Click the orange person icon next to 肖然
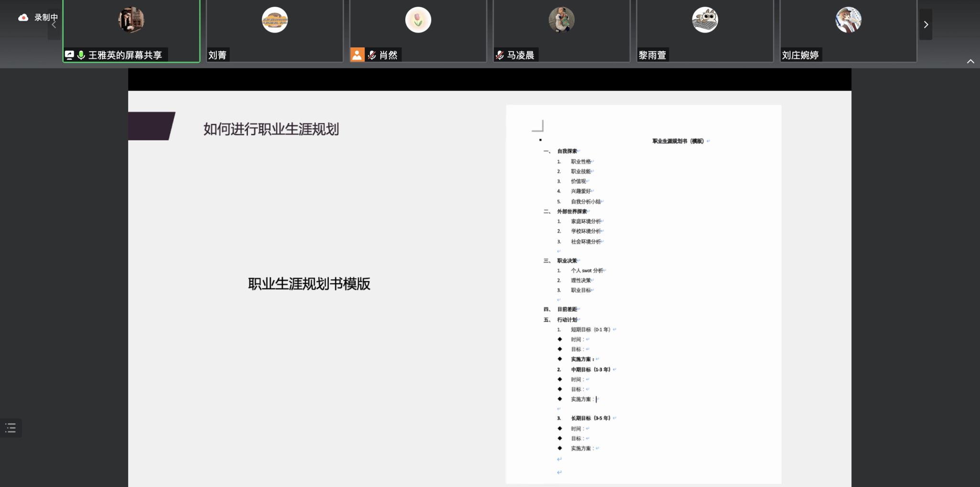The image size is (980, 487). click(357, 55)
